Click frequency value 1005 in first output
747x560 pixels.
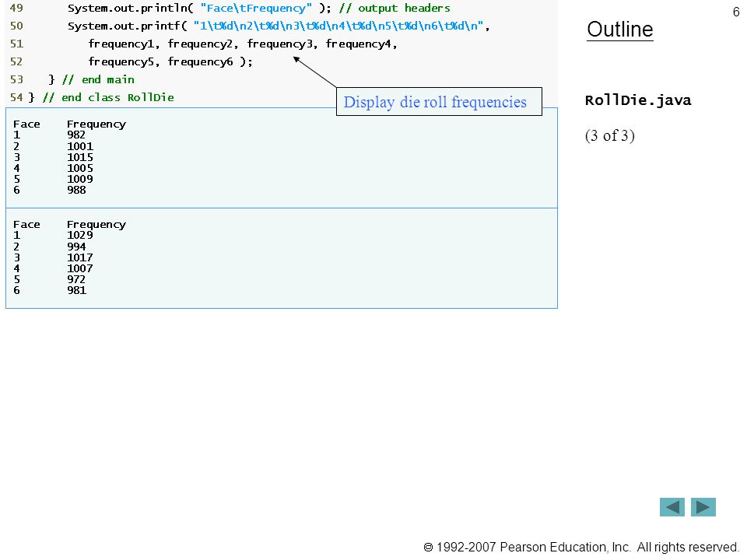coord(80,168)
